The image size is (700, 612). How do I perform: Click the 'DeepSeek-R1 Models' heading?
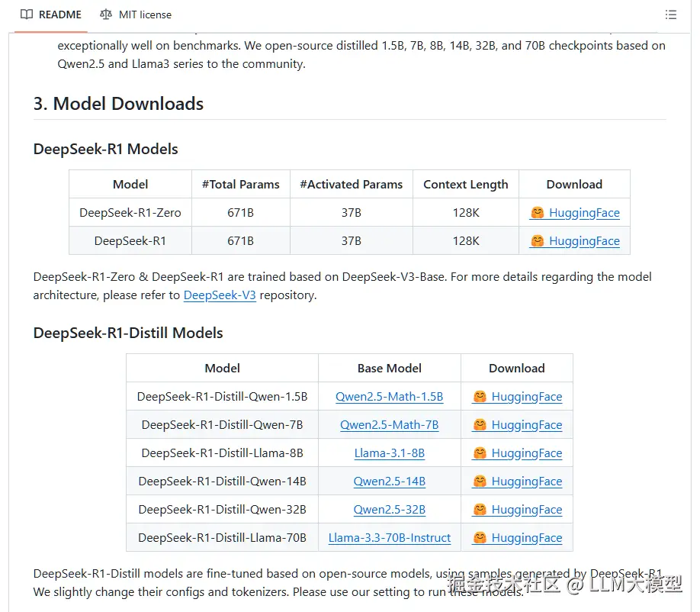point(105,149)
